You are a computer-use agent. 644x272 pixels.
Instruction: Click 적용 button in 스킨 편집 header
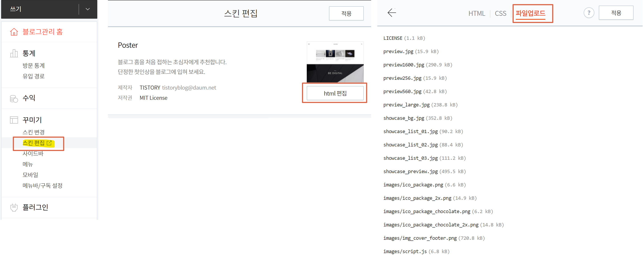coord(346,14)
